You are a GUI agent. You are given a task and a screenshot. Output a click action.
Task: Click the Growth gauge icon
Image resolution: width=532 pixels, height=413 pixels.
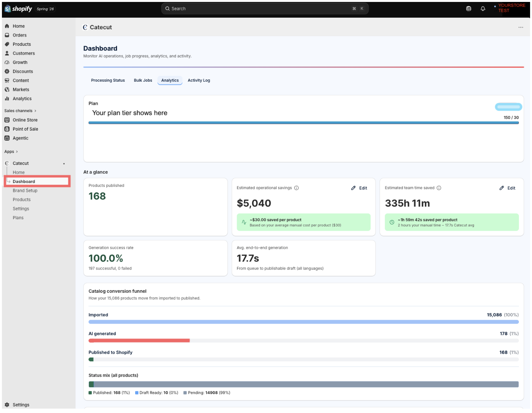point(7,62)
